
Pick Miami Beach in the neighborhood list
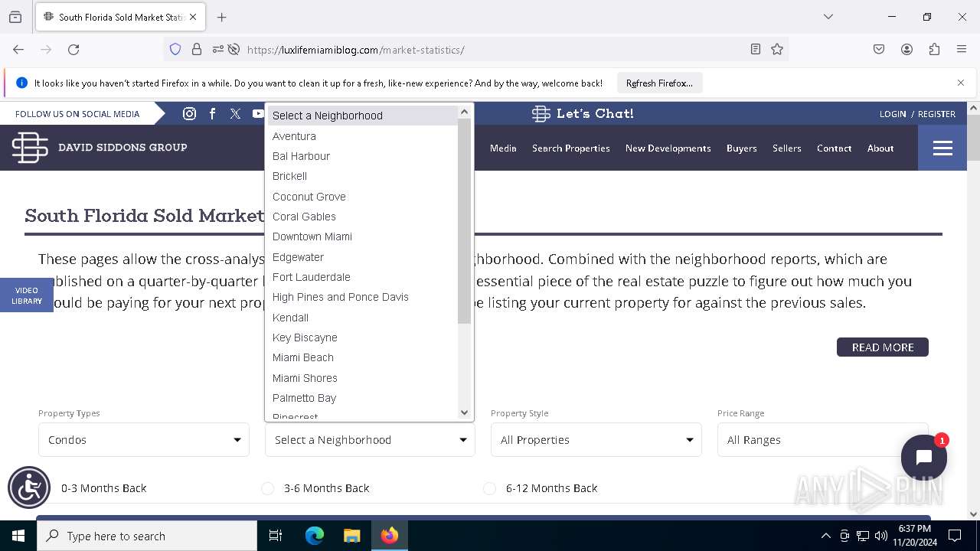[361, 357]
